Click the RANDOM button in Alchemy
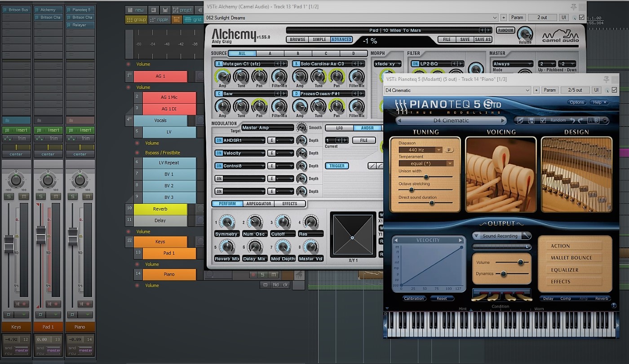This screenshot has height=364, width=629. (x=505, y=30)
